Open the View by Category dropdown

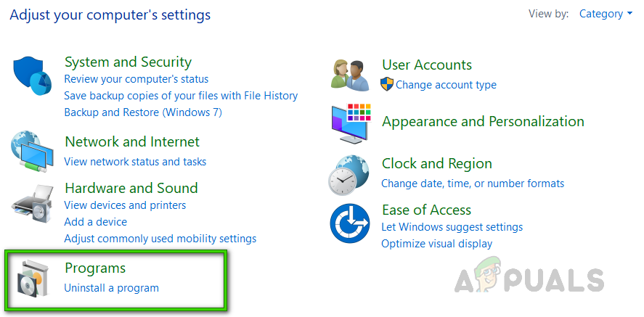click(x=606, y=14)
